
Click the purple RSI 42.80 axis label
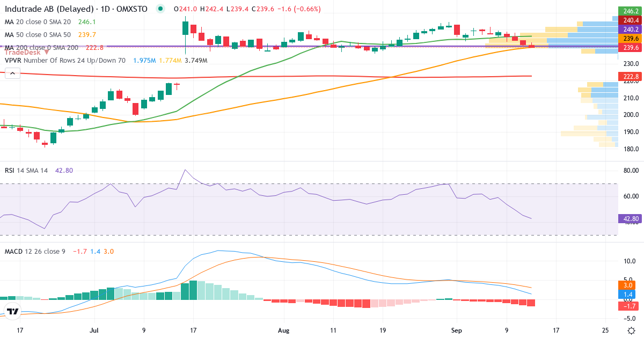[629, 218]
